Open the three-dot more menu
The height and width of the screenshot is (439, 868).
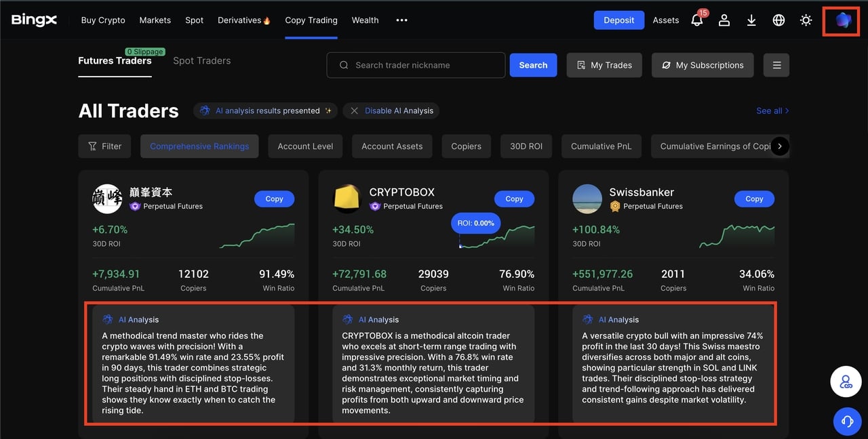tap(401, 20)
